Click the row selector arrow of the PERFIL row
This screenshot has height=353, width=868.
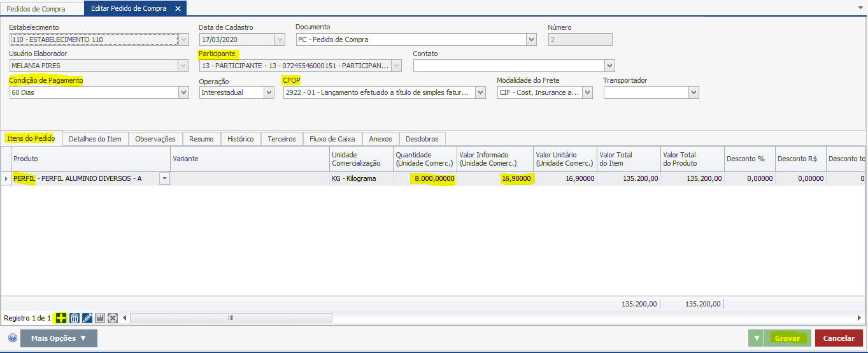coord(6,179)
